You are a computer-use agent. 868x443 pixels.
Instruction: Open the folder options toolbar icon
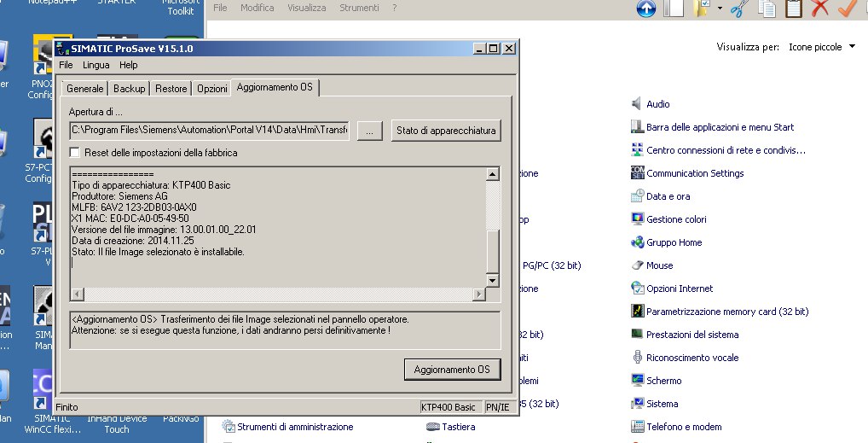point(702,8)
